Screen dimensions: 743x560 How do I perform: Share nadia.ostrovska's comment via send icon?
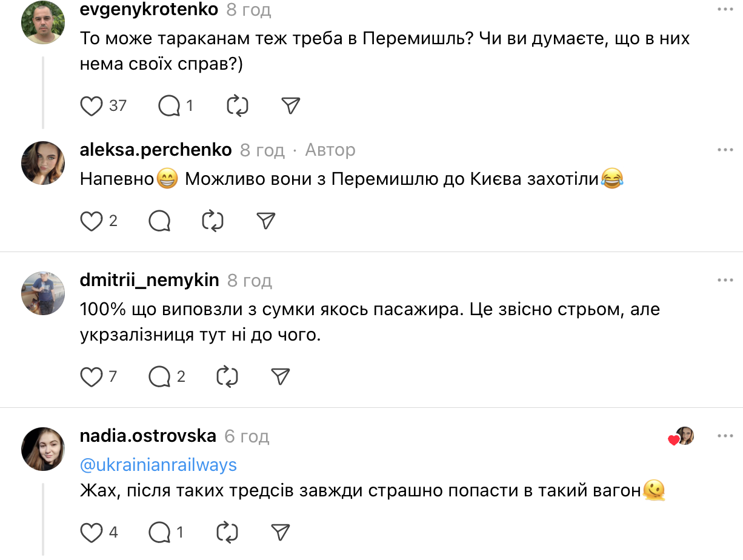281,533
